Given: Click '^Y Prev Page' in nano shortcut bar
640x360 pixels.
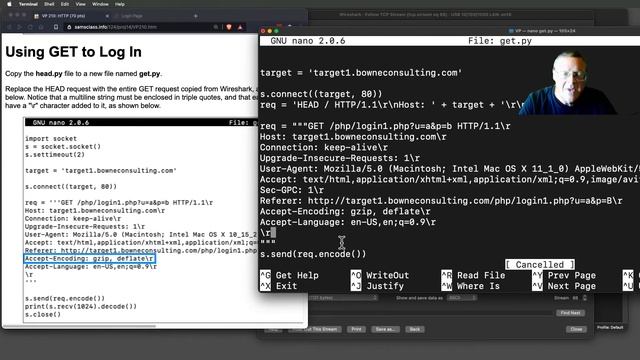Looking at the screenshot, I should (x=564, y=276).
